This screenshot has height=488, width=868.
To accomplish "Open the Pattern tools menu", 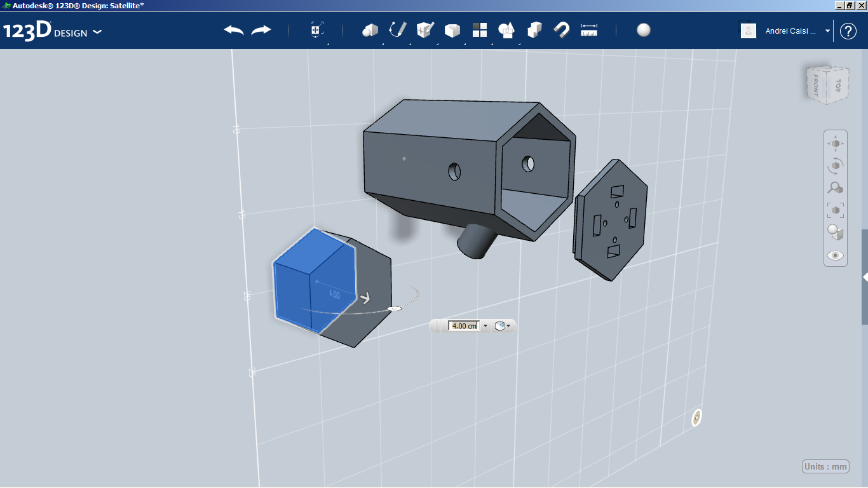I will coord(480,30).
